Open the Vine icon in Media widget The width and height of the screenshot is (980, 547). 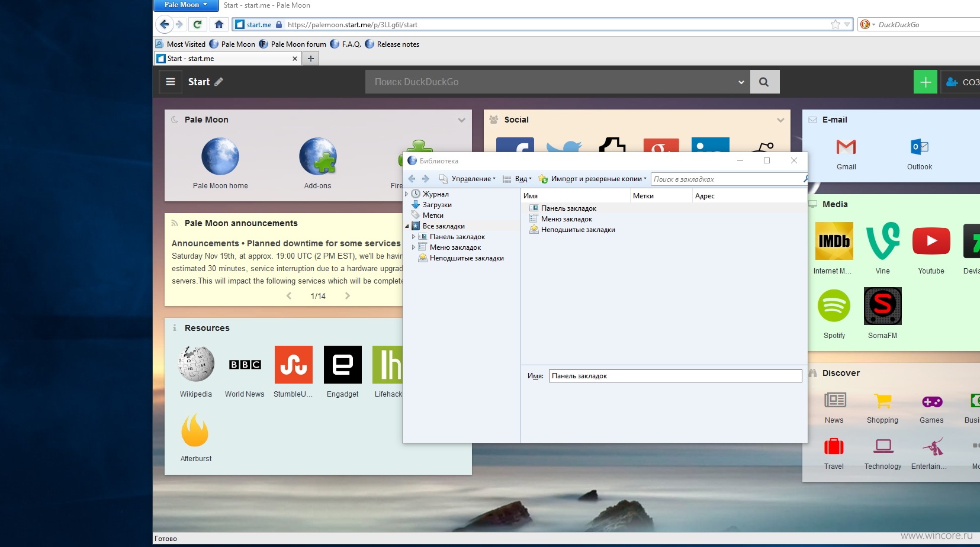point(883,241)
